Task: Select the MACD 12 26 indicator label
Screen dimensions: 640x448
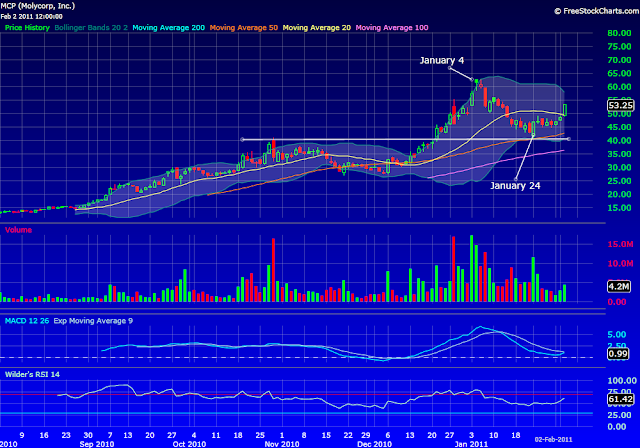Action: [27, 321]
